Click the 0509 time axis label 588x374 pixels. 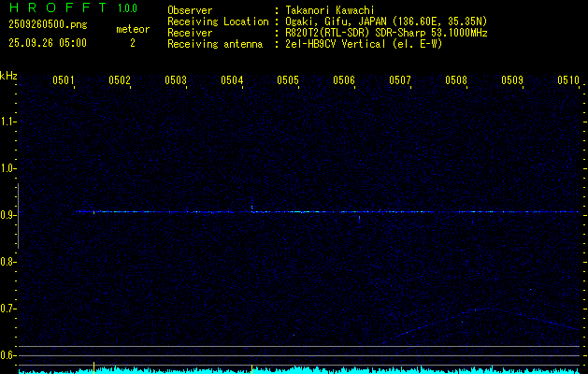pyautogui.click(x=512, y=79)
